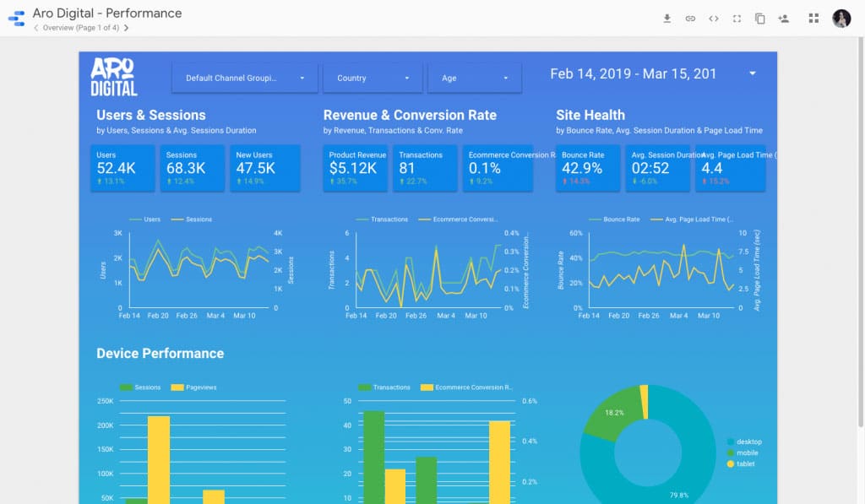865x504 pixels.
Task: Select the Sessions scorecard 68.3K
Action: point(192,168)
